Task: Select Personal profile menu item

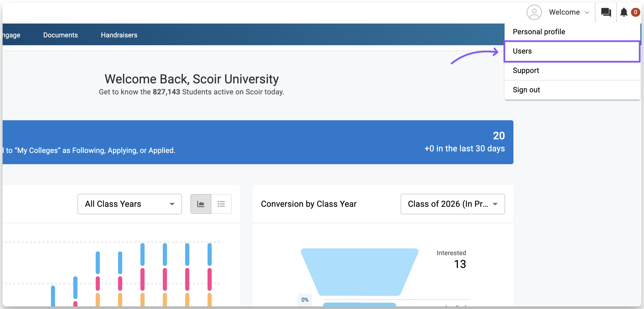Action: 539,32
